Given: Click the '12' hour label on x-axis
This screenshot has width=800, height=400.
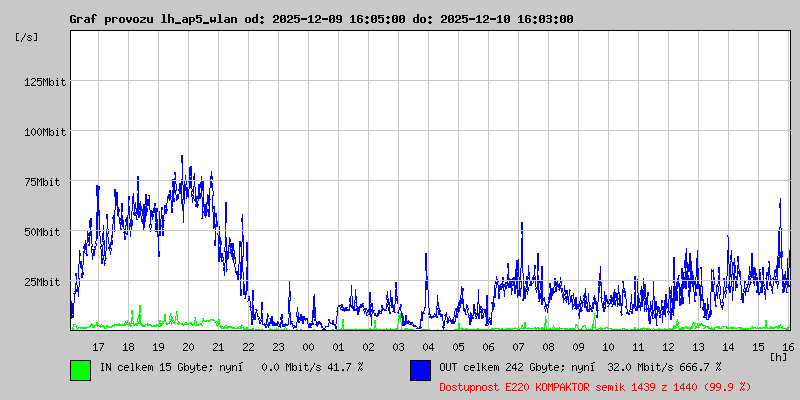Looking at the screenshot, I should click(x=668, y=347).
